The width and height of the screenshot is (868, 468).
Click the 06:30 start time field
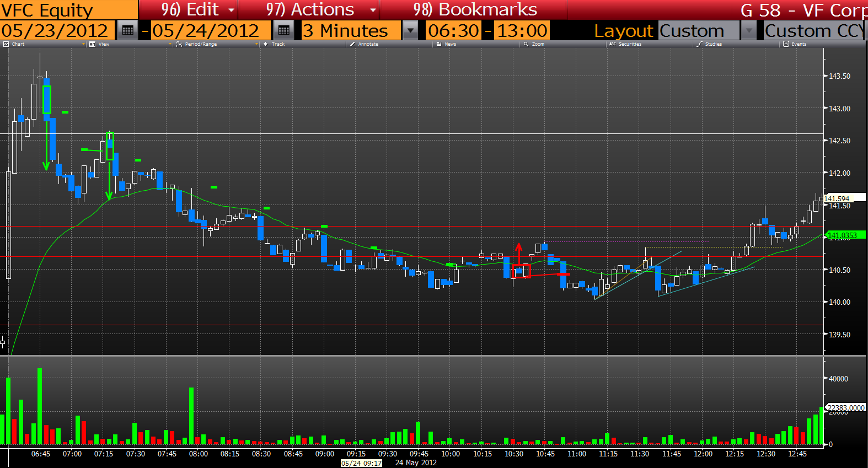(x=454, y=30)
